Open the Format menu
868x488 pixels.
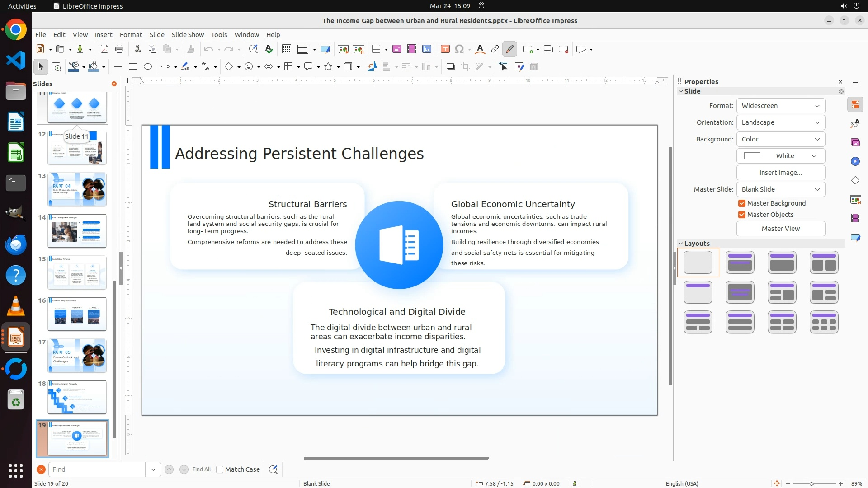pyautogui.click(x=131, y=35)
